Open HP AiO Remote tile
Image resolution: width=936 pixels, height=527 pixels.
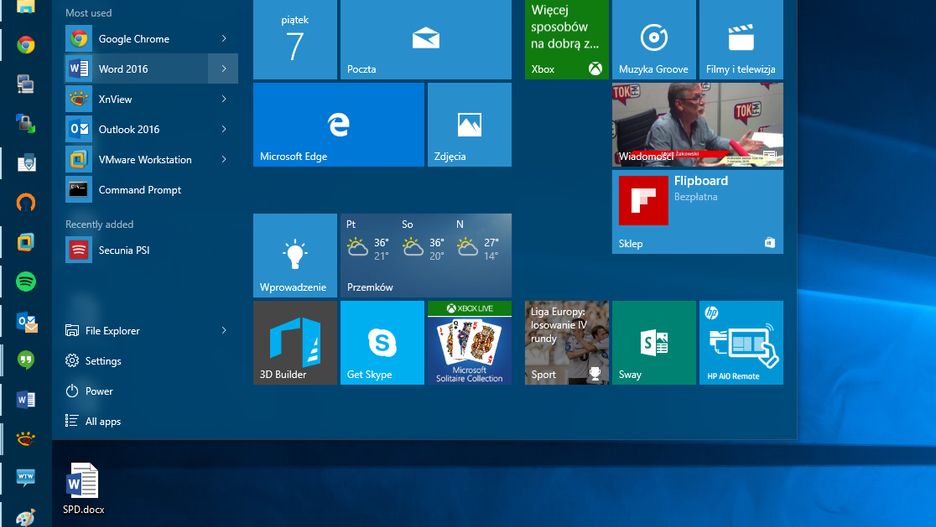tap(741, 343)
